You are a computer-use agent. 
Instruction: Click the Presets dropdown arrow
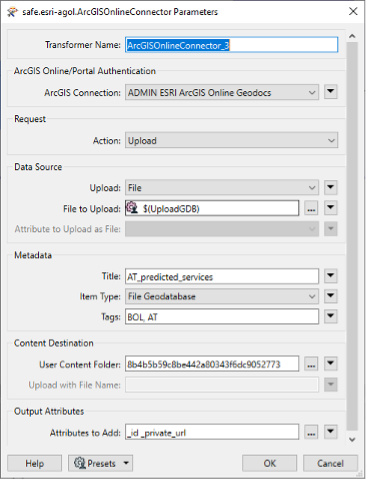tap(126, 463)
